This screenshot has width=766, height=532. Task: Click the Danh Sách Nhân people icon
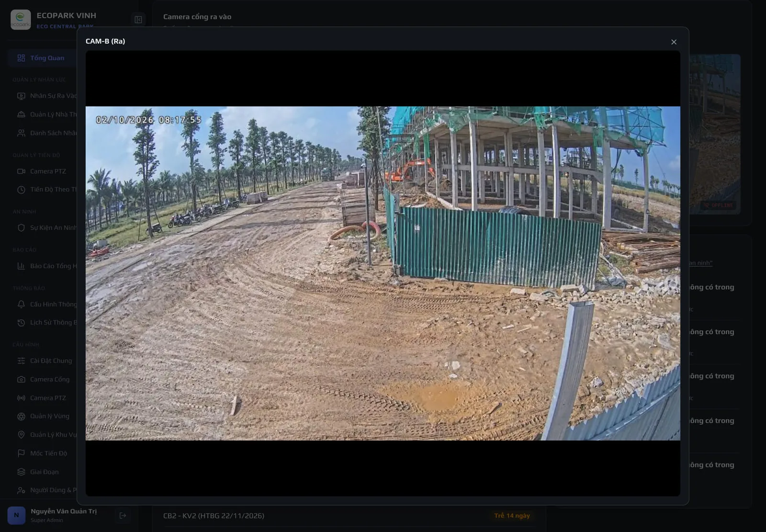coord(21,133)
